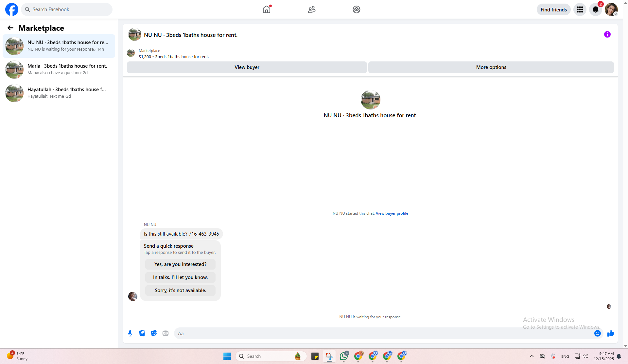The height and width of the screenshot is (364, 628).
Task: Open More options for this listing
Action: [x=491, y=67]
